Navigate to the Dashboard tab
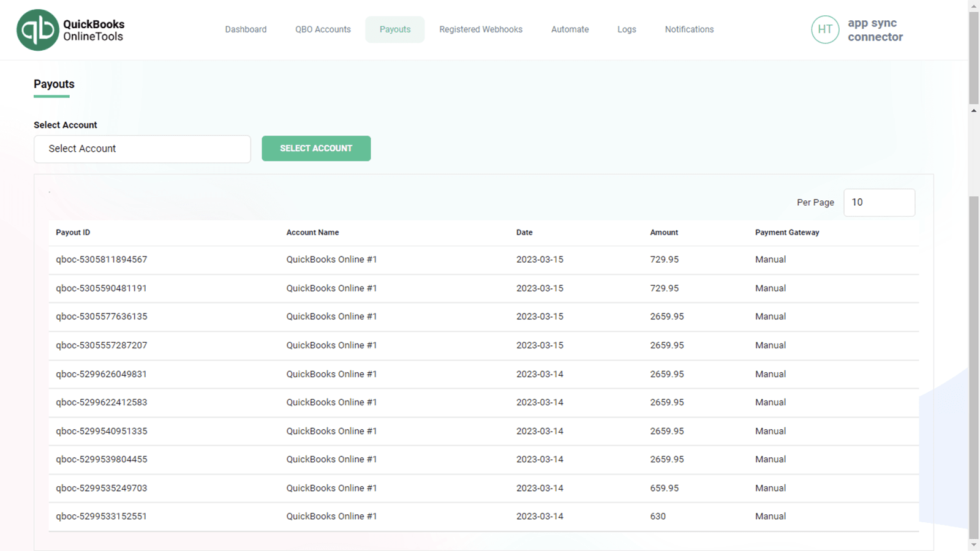The width and height of the screenshot is (980, 551). (x=246, y=29)
